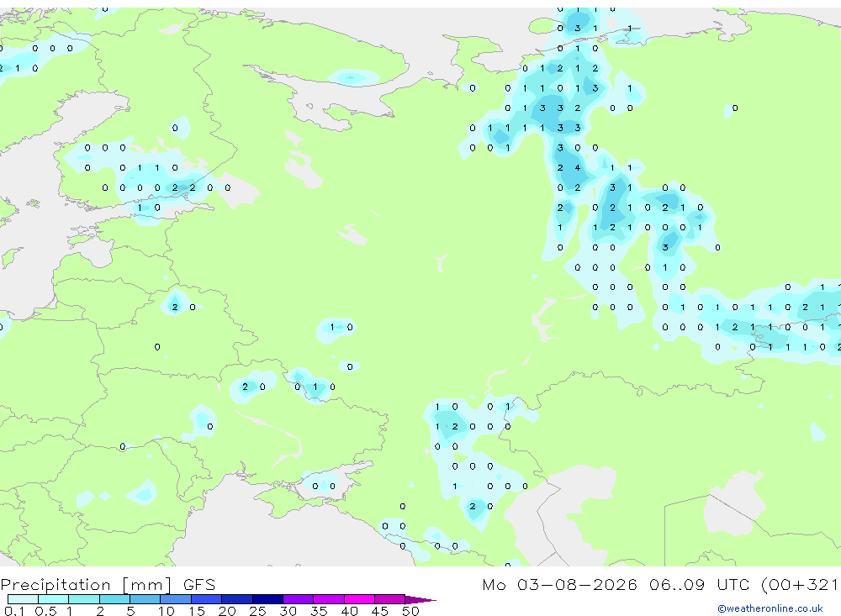Select the 35–40 mm purple-magenta legend swatch
Screen dimensions: 841x616
click(329, 599)
